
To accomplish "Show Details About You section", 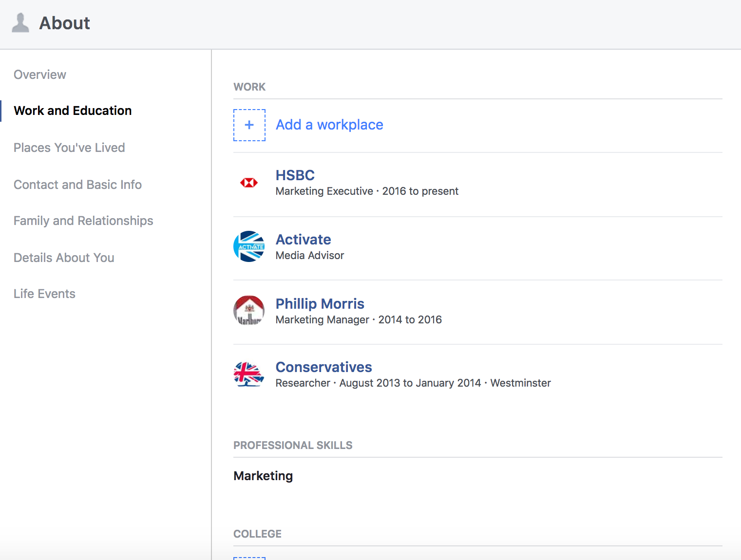I will tap(64, 258).
